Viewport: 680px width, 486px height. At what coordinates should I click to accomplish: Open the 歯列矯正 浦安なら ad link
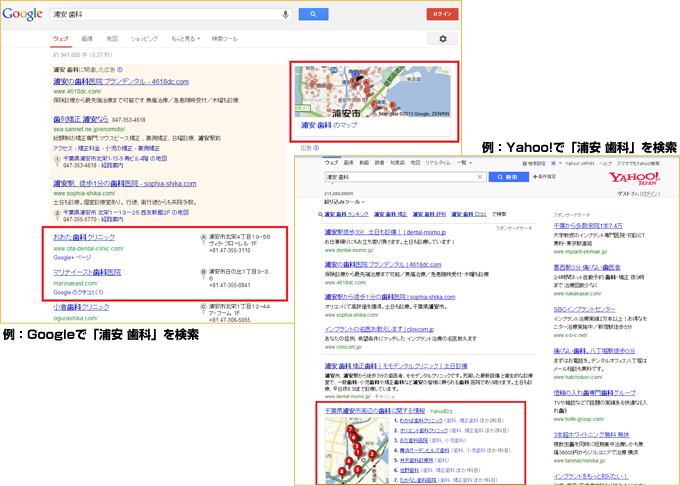[x=81, y=119]
